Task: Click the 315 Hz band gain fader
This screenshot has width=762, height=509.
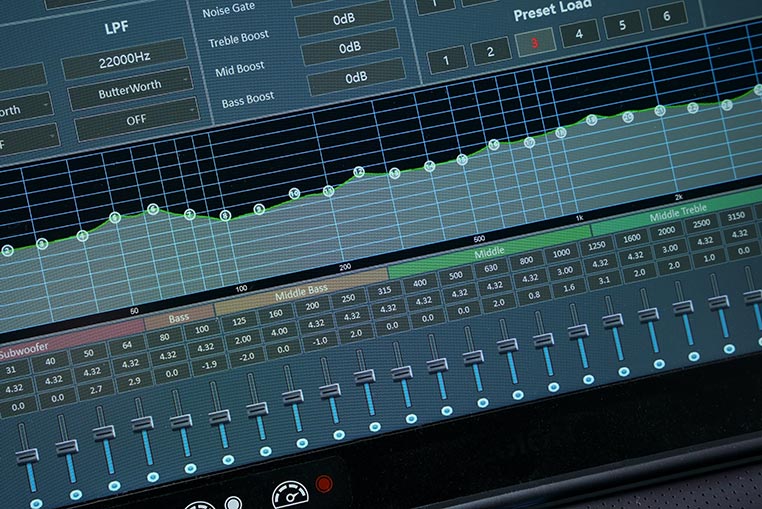Action: pos(402,375)
